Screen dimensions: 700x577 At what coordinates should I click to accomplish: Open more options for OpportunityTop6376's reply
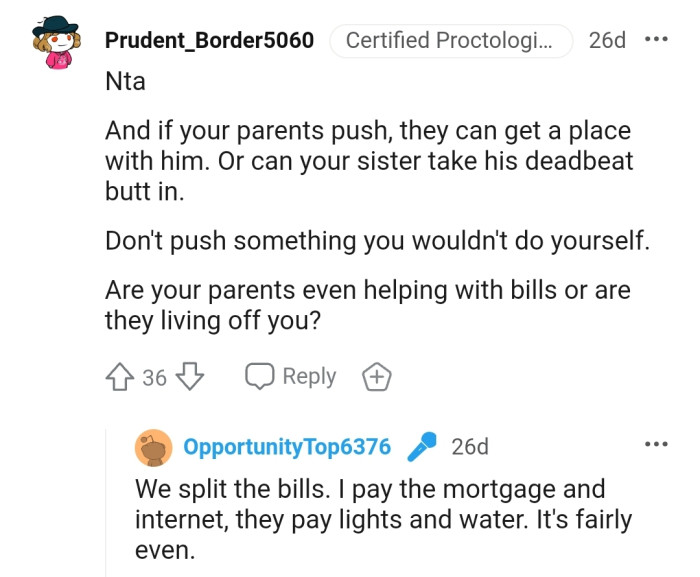click(656, 443)
